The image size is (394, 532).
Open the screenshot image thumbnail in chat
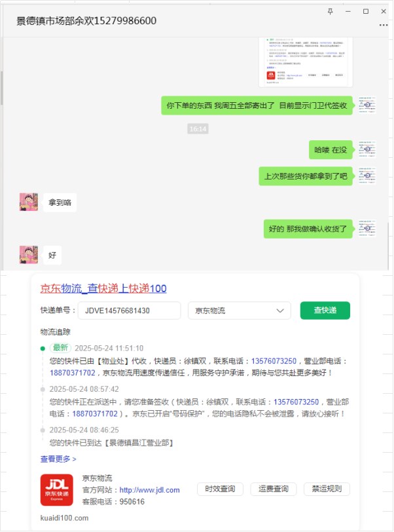click(306, 62)
